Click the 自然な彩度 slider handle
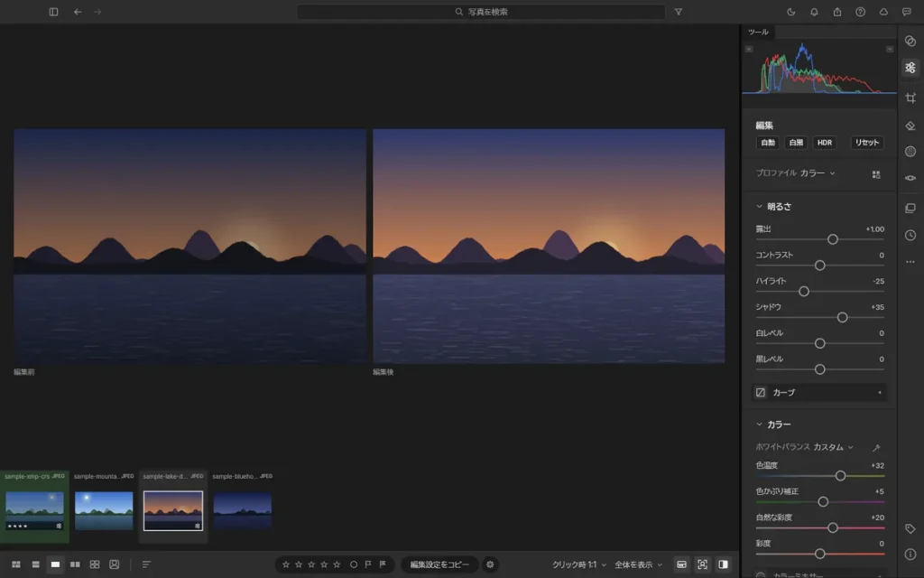The width and height of the screenshot is (924, 578). click(x=833, y=527)
